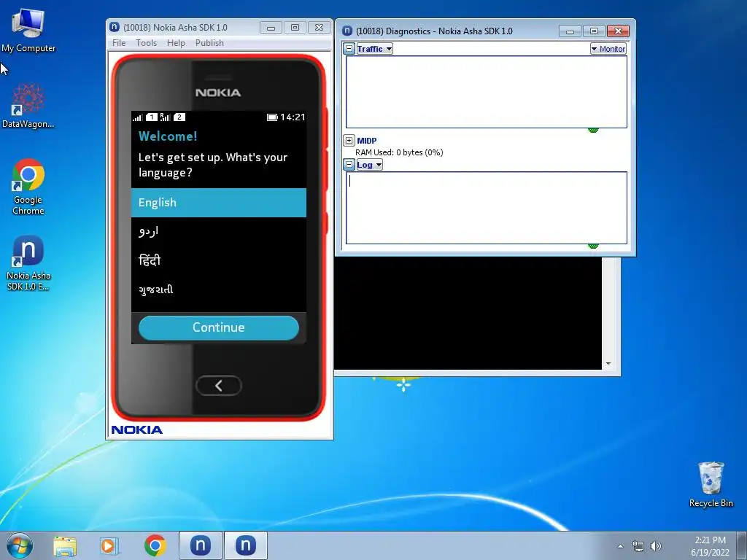This screenshot has width=747, height=560.
Task: Minimize the Nokia Asha SDK emulator window
Action: coord(271,28)
